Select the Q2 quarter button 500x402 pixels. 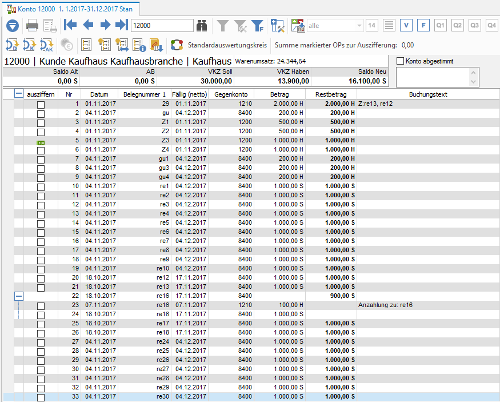point(458,25)
